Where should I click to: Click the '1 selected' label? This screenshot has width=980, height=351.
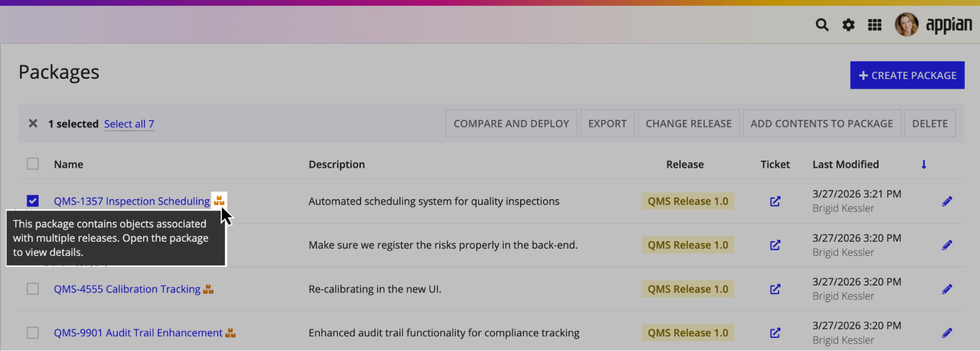coord(73,124)
